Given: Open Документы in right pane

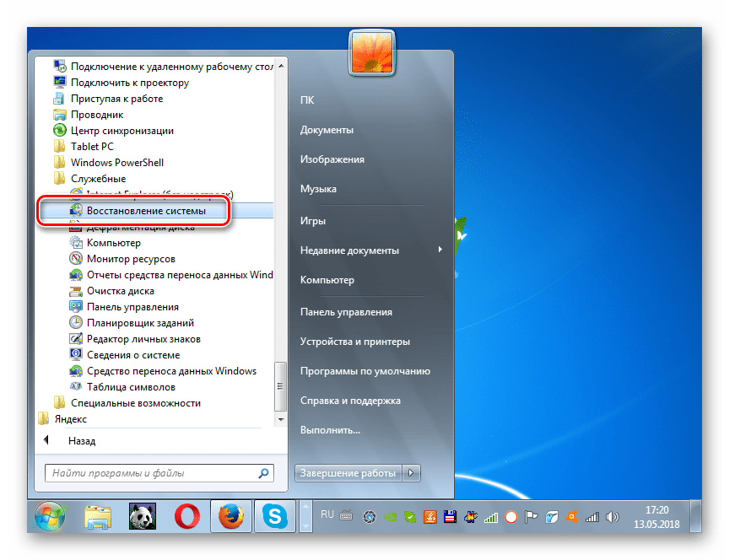Looking at the screenshot, I should point(327,130).
